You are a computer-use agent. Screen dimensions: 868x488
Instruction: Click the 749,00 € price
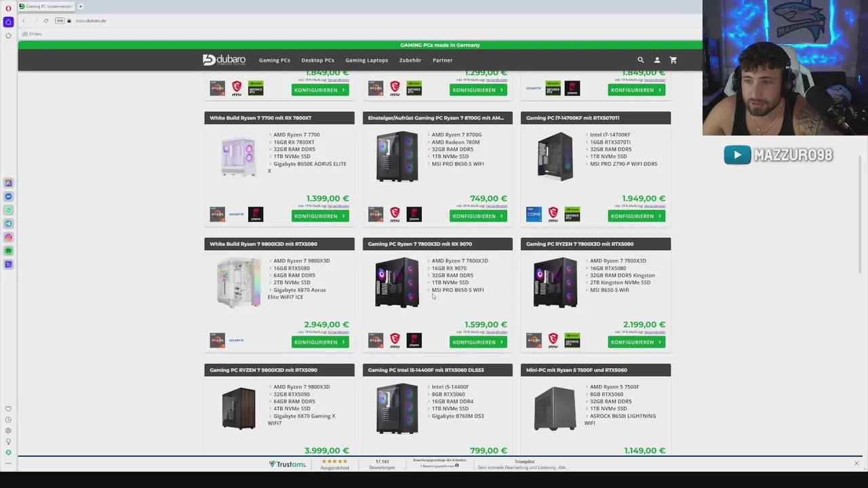(x=488, y=199)
